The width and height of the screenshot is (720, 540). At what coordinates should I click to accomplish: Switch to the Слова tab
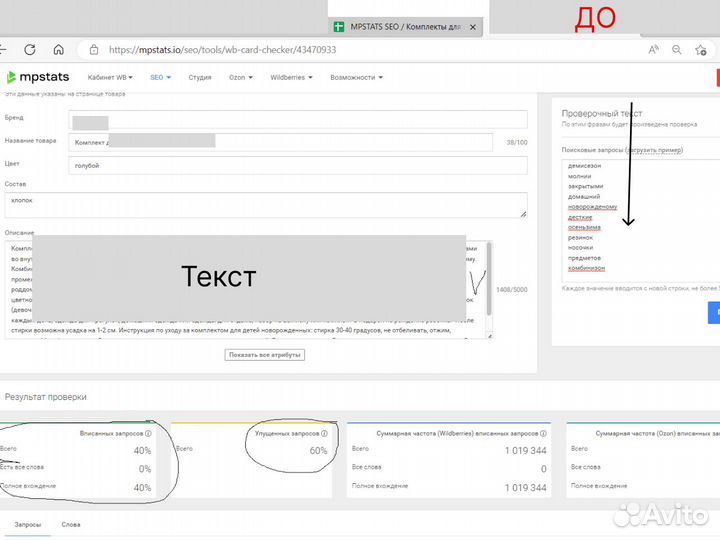click(x=71, y=524)
